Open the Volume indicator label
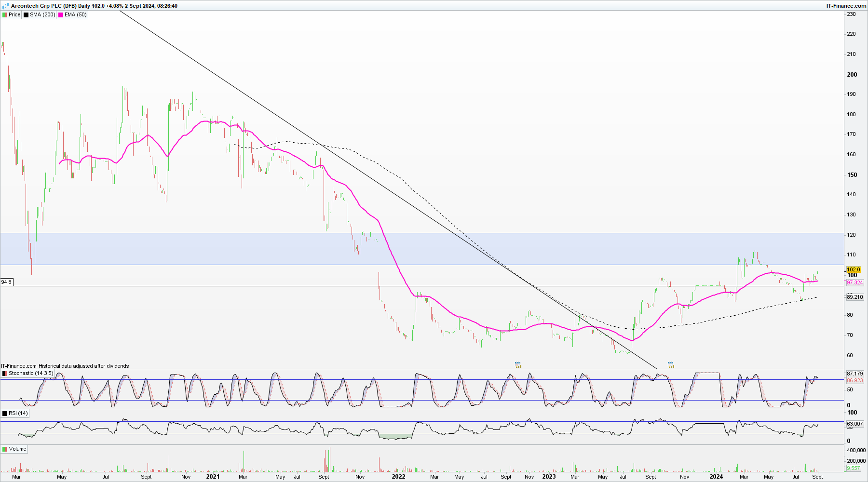The image size is (868, 482). [17, 449]
